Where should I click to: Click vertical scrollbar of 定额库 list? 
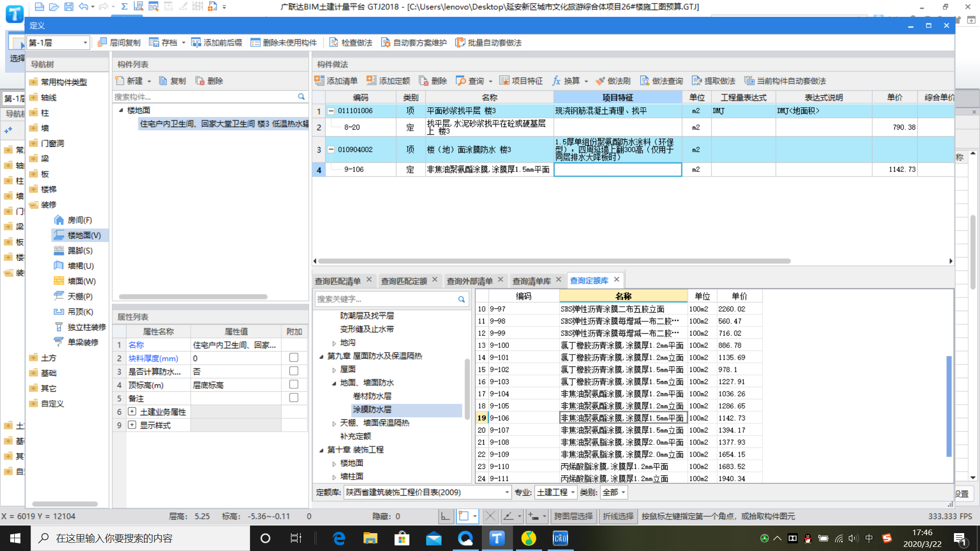(x=949, y=406)
